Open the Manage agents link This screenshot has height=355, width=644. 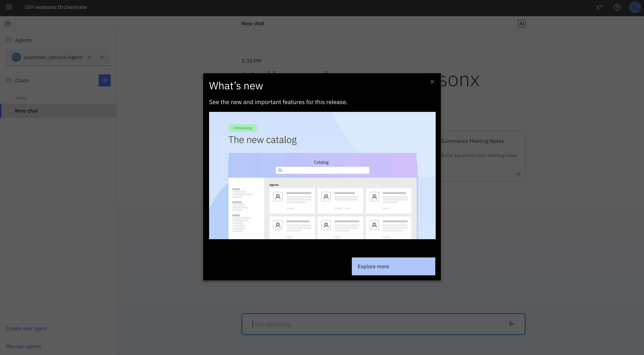(x=23, y=346)
